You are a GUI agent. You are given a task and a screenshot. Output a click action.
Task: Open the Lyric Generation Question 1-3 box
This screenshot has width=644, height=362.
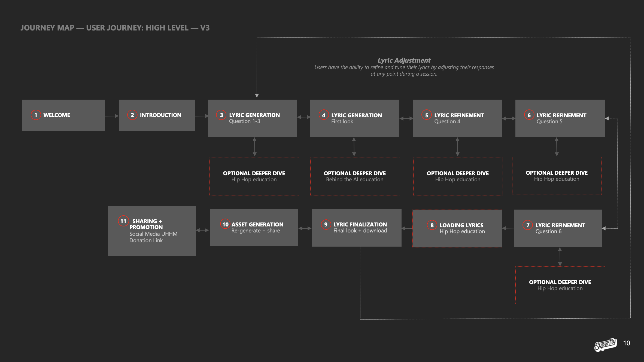tap(253, 118)
